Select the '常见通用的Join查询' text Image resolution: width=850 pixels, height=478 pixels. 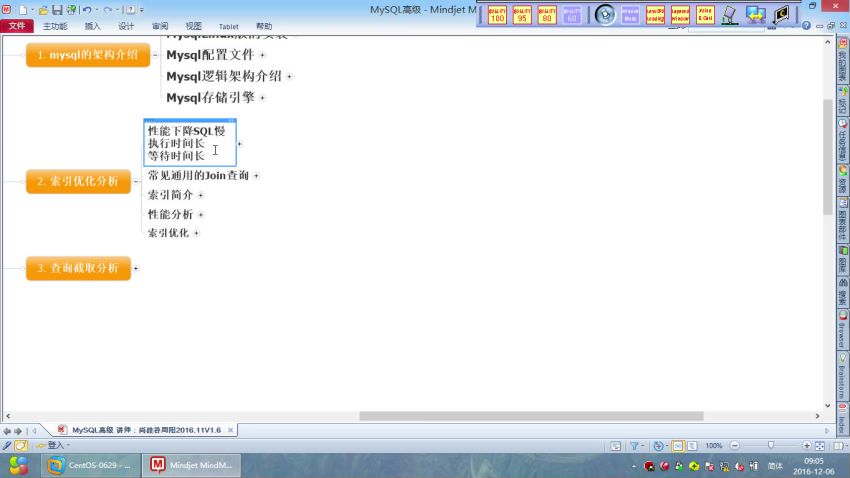(198, 175)
